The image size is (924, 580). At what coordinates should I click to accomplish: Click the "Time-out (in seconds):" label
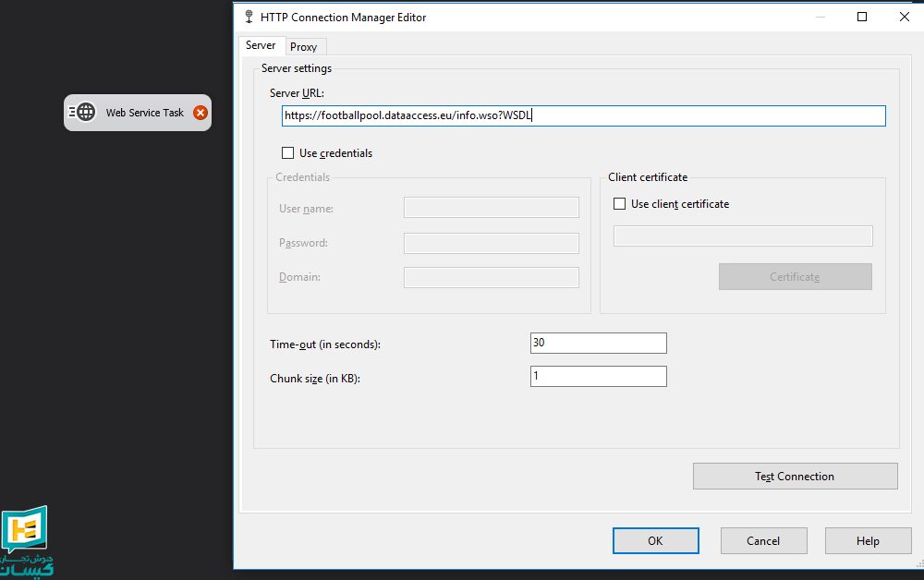(x=325, y=344)
